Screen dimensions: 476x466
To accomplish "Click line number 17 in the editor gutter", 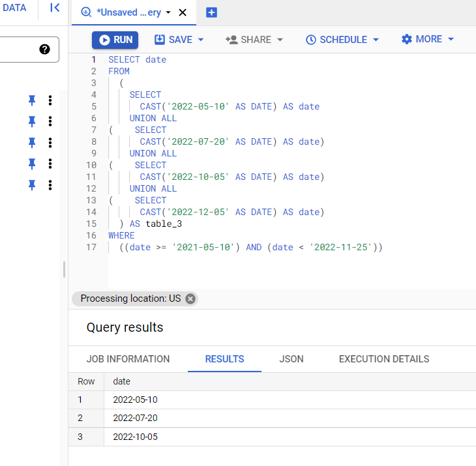I will coord(91,247).
